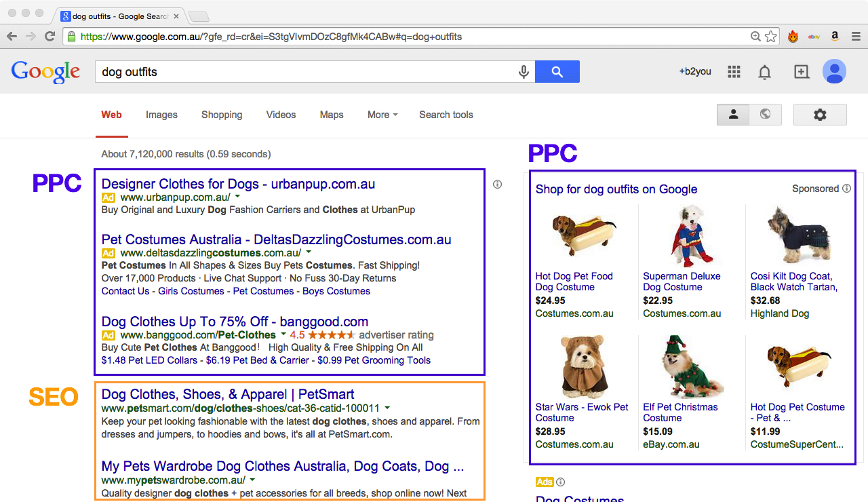Switch to the Shopping tab
The height and width of the screenshot is (502, 868).
(x=222, y=115)
